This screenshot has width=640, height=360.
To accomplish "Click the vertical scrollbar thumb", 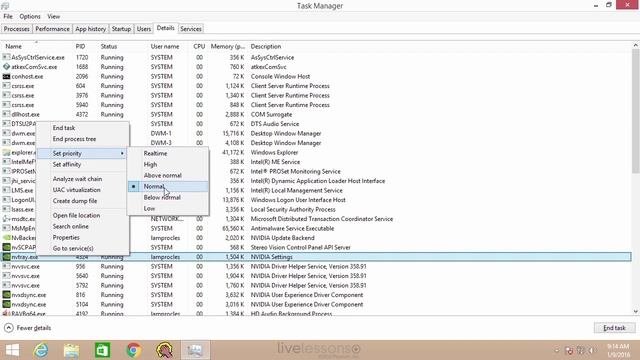I will pos(636,111).
